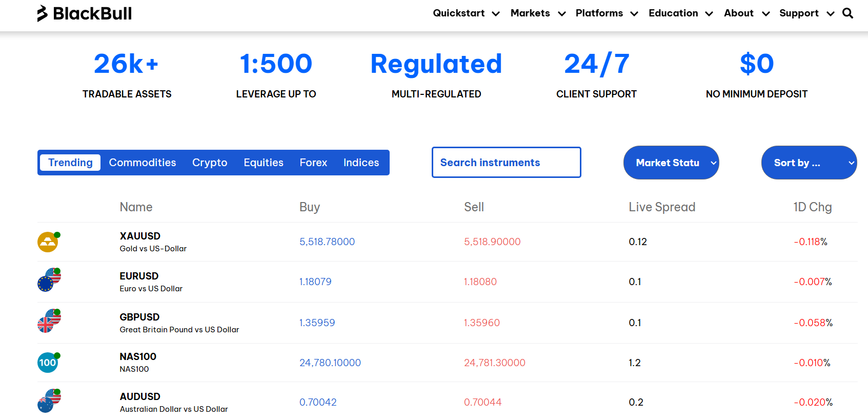This screenshot has height=420, width=868.
Task: Click NAS100 daily change -0.010%
Action: point(812,363)
